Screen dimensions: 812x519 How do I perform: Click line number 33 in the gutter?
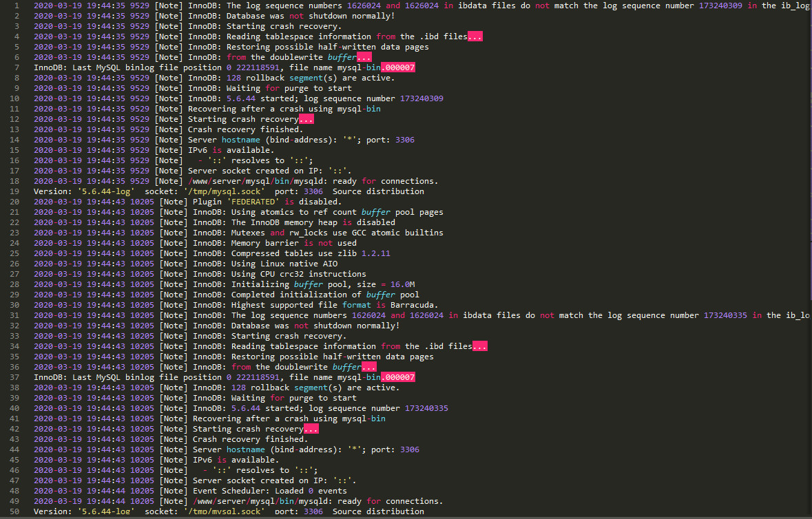(14, 336)
